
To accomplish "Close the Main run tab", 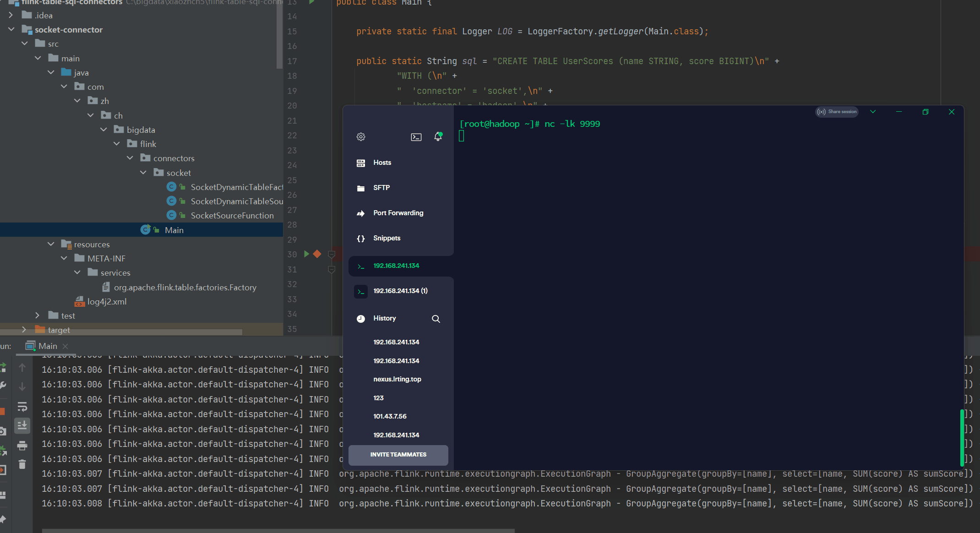I will (65, 346).
